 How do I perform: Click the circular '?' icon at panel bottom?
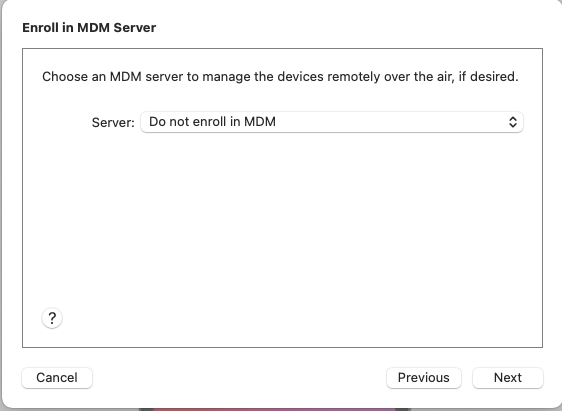click(52, 318)
